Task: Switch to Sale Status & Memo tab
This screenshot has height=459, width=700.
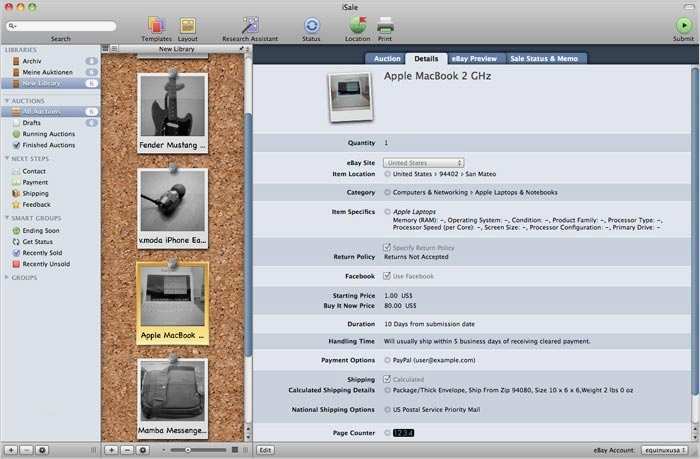Action: (x=545, y=58)
